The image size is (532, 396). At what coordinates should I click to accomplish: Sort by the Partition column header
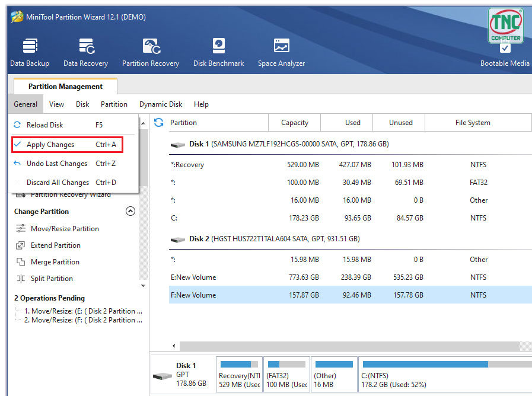pos(217,122)
